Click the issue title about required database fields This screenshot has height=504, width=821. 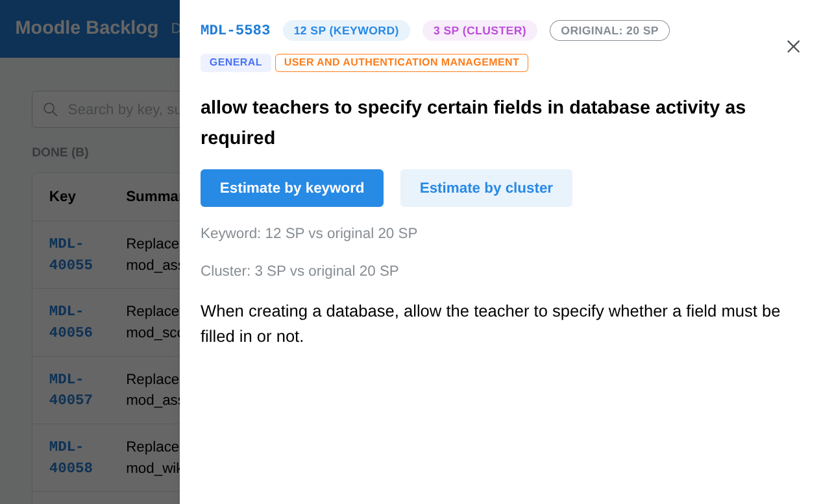click(473, 123)
